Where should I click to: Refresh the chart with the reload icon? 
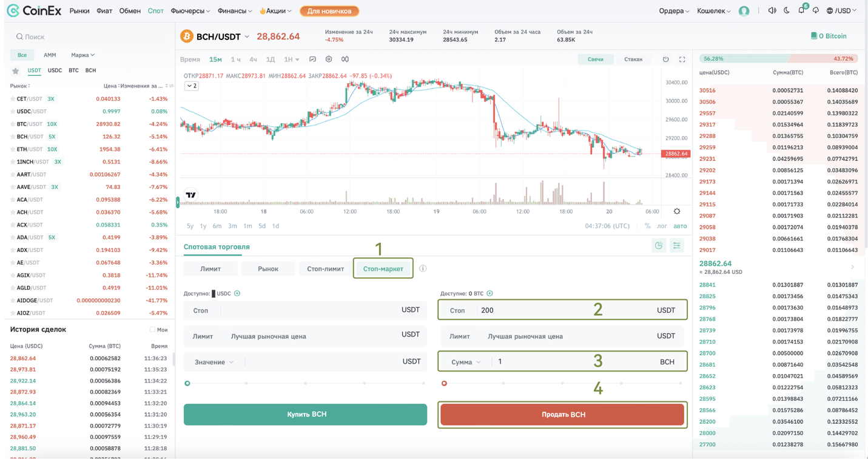665,59
